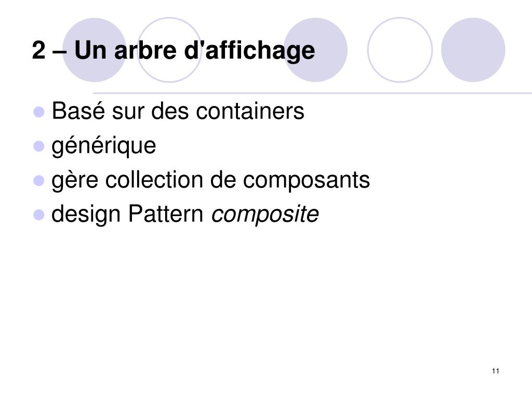532x399 pixels.
Task: Click the outlined circle behind "arbre"
Action: [169, 50]
